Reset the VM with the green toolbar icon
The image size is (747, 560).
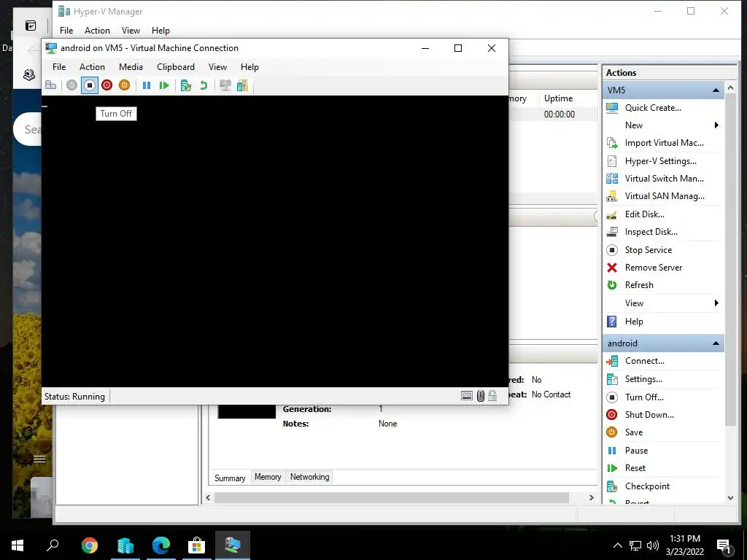coord(164,85)
